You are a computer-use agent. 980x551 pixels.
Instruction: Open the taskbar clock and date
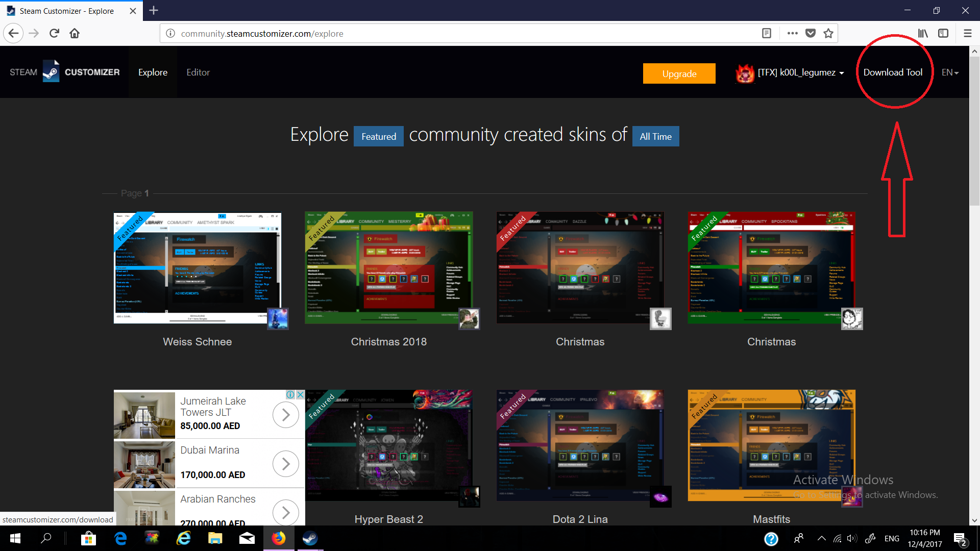[925, 538]
